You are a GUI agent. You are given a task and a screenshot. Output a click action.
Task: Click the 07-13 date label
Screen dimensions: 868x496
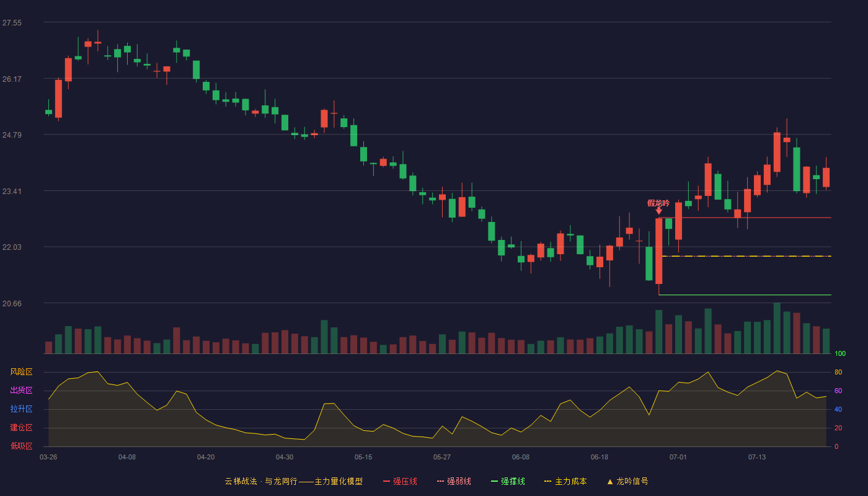757,457
